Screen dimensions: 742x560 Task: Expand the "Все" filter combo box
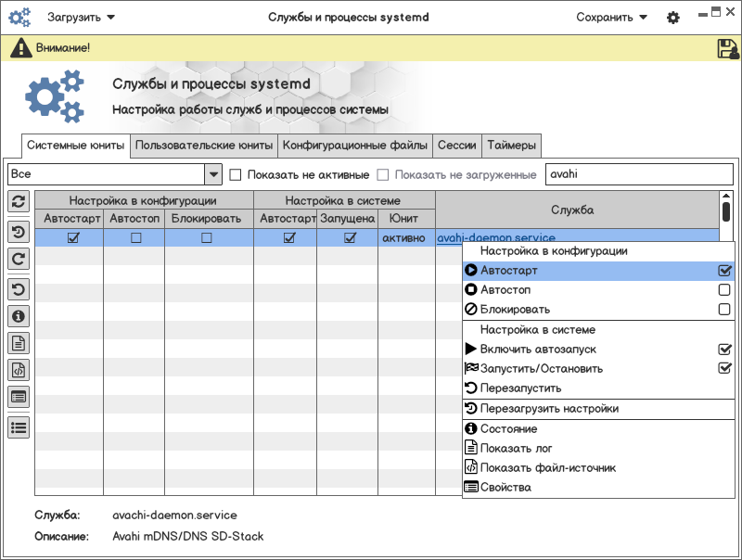pyautogui.click(x=212, y=174)
